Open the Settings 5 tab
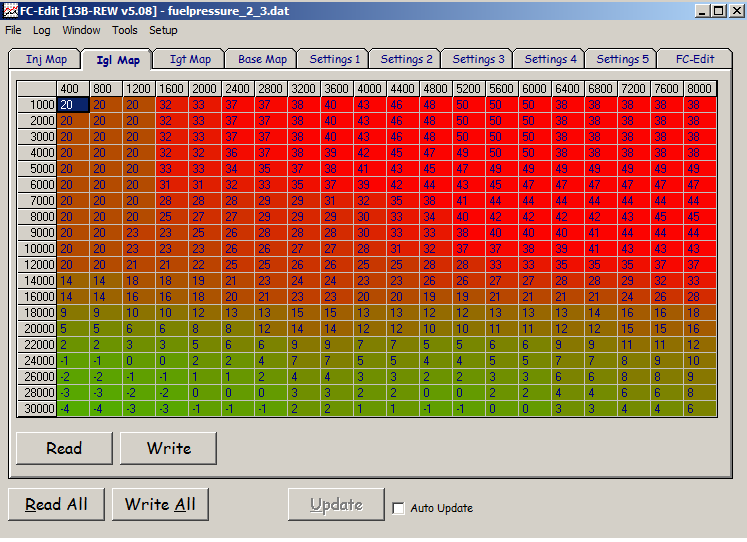 point(622,59)
